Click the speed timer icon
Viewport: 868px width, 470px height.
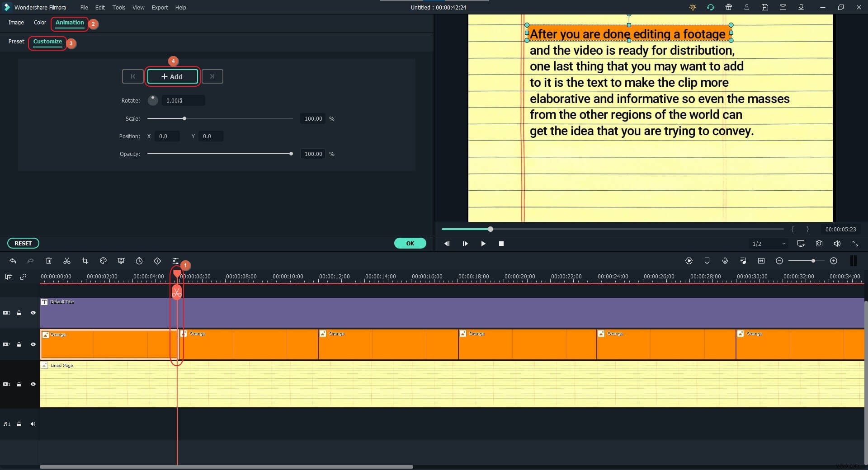139,261
